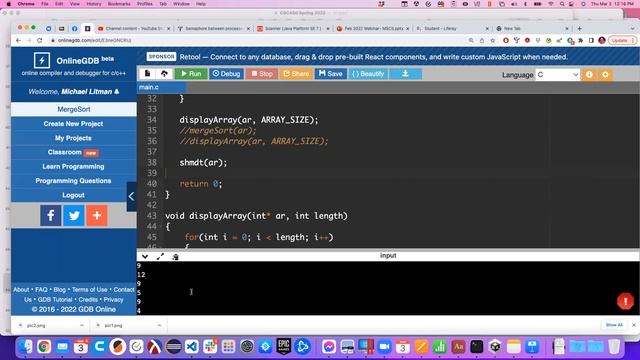Click Logout in sidebar
The image size is (640, 360).
click(73, 195)
